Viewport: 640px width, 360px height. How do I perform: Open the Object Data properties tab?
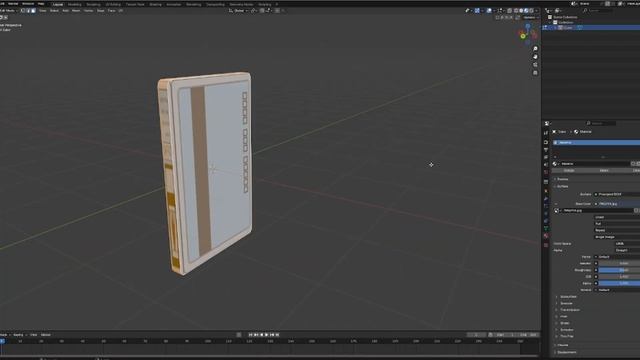click(546, 228)
